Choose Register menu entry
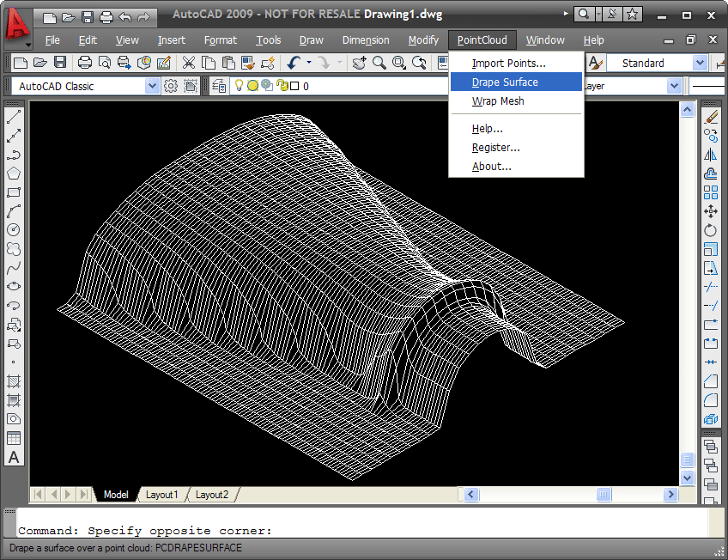728x560 pixels. tap(516, 148)
